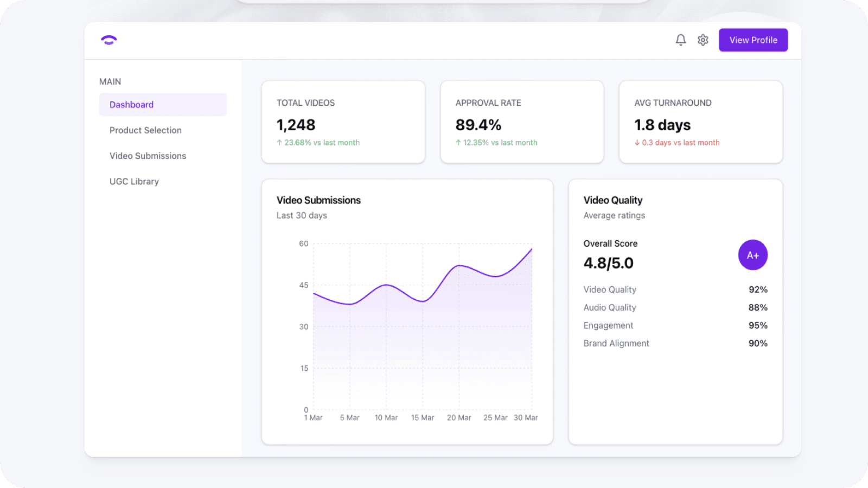Click the purple app logo
Viewport: 868px width, 488px height.
coord(108,40)
